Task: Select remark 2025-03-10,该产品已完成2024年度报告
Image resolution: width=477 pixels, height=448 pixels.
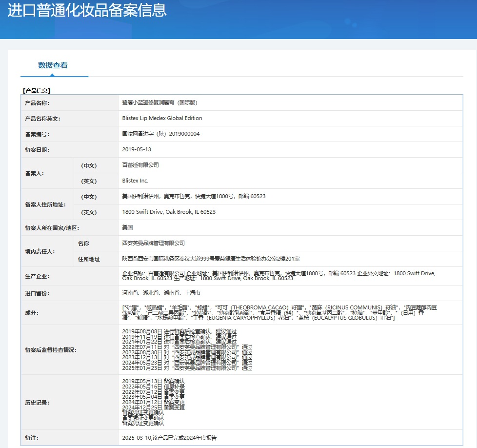Action: tap(169, 438)
